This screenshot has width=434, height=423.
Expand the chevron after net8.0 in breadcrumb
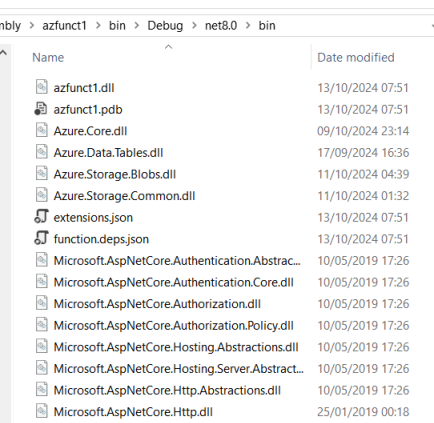coord(248,26)
